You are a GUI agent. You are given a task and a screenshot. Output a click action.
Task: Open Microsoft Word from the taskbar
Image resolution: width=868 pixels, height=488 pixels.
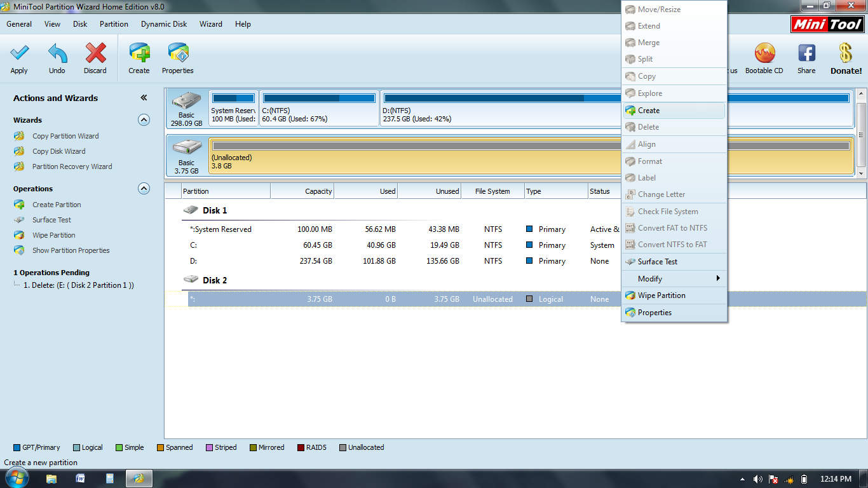[x=81, y=478]
